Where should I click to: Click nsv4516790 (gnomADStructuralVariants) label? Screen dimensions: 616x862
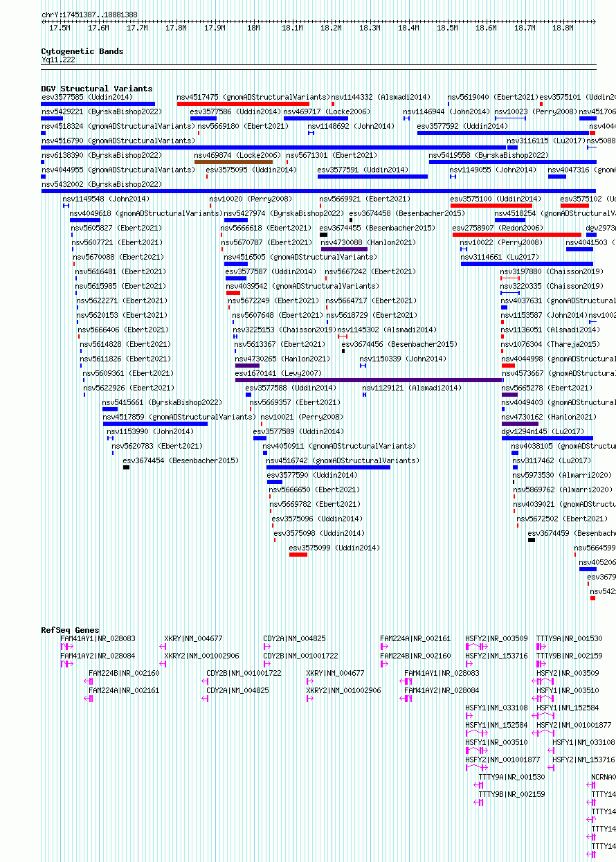pos(118,141)
